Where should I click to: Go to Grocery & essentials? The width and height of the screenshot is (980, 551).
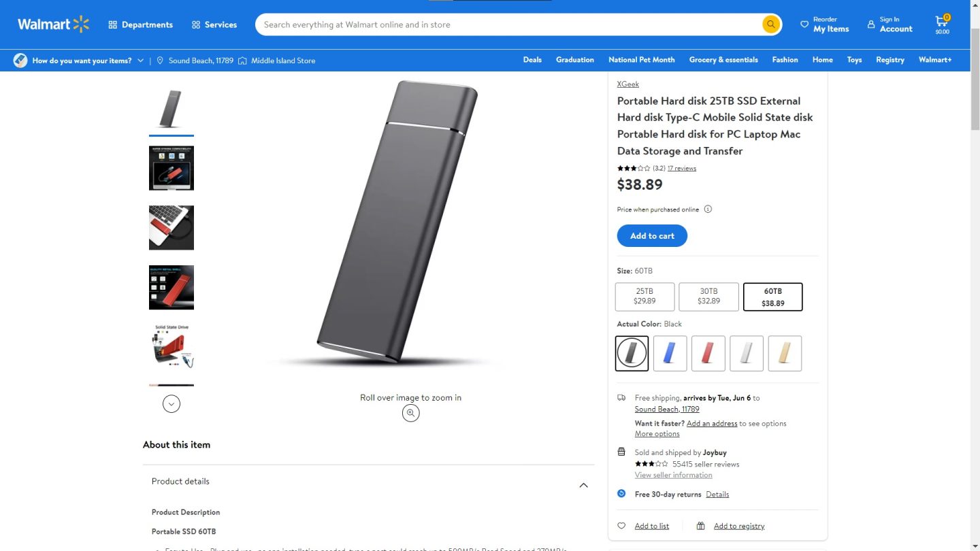click(x=723, y=60)
